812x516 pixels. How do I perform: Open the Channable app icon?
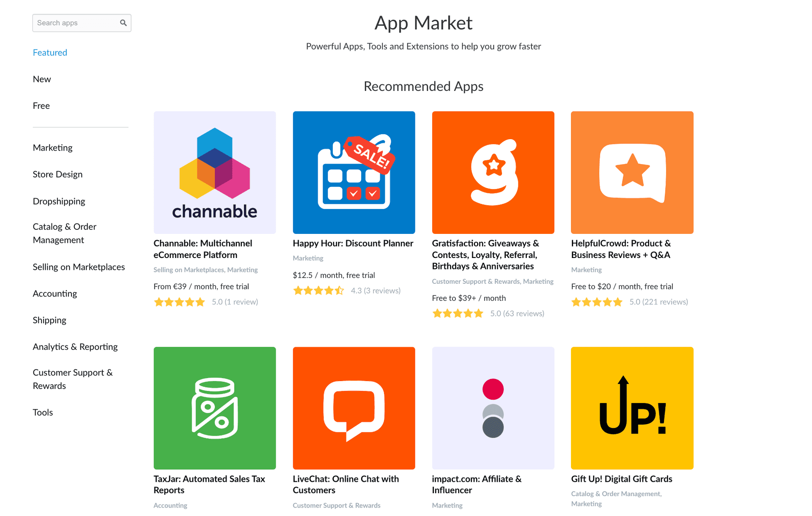[x=214, y=172]
